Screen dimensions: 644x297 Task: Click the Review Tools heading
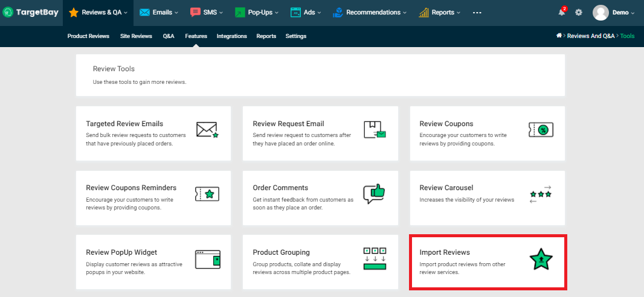(x=114, y=68)
